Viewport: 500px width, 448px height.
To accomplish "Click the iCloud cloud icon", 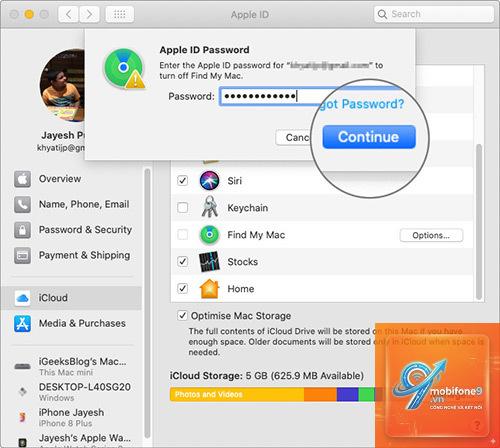I will (x=22, y=298).
